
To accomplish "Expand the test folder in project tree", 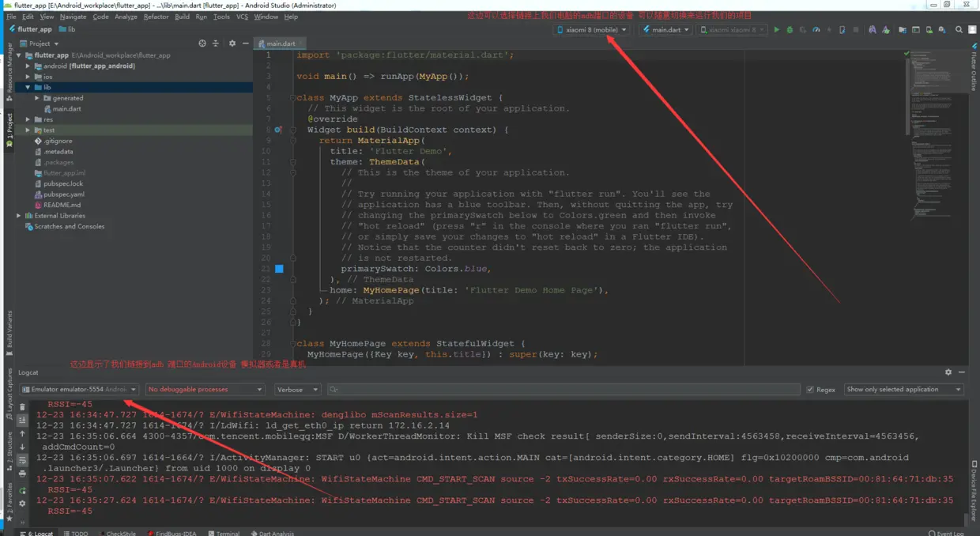I will click(28, 130).
